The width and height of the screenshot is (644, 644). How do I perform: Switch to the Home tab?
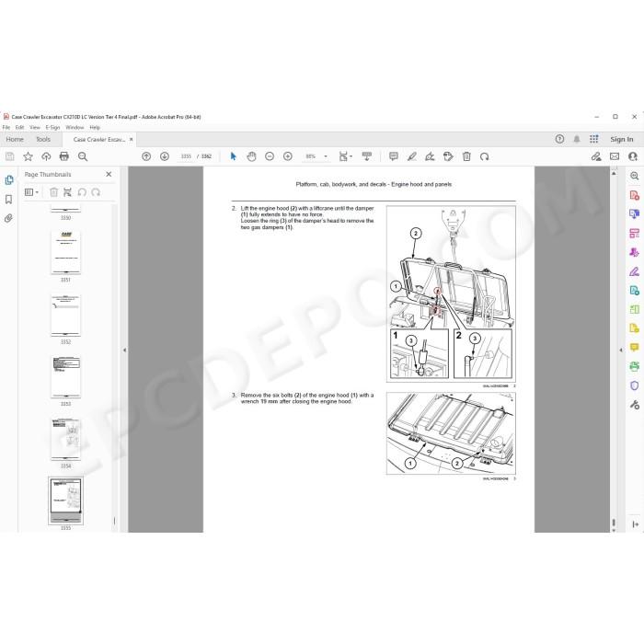coord(15,139)
